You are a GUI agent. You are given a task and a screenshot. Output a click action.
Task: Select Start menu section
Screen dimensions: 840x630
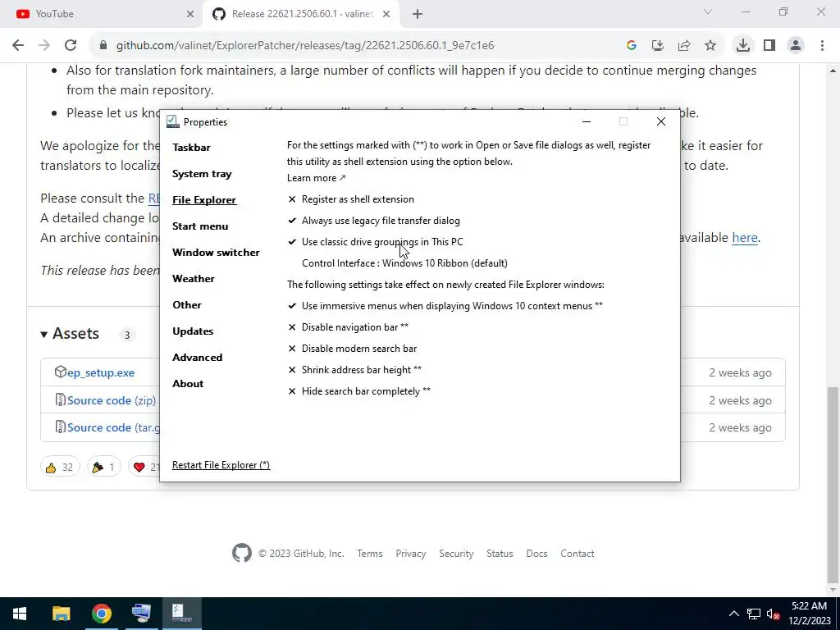[200, 226]
